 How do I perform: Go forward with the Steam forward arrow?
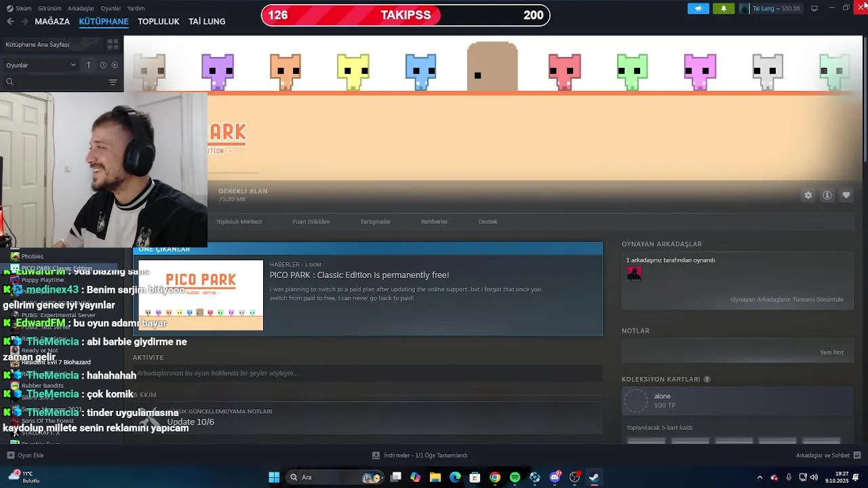pyautogui.click(x=25, y=22)
